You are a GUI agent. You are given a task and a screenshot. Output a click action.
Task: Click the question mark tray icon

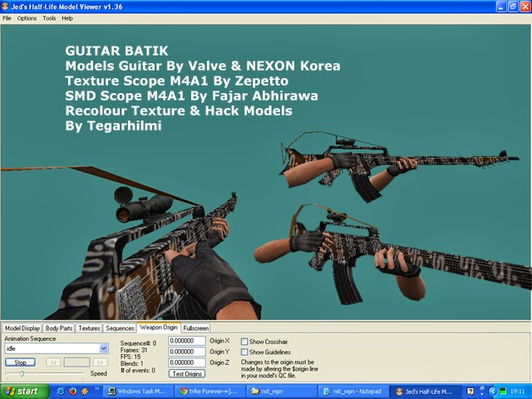click(470, 392)
